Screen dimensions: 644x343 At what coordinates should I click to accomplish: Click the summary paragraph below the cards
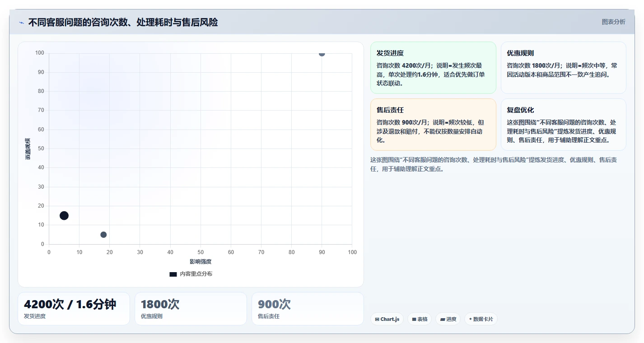(x=494, y=164)
